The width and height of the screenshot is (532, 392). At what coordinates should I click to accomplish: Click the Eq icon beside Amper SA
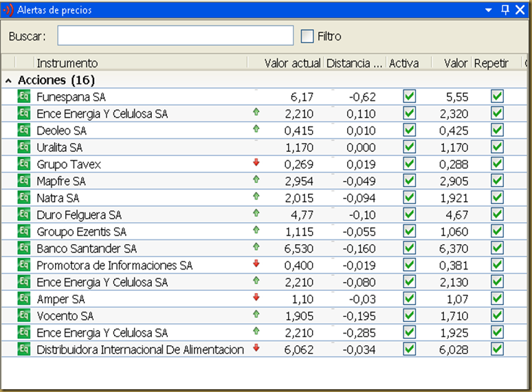point(24,298)
